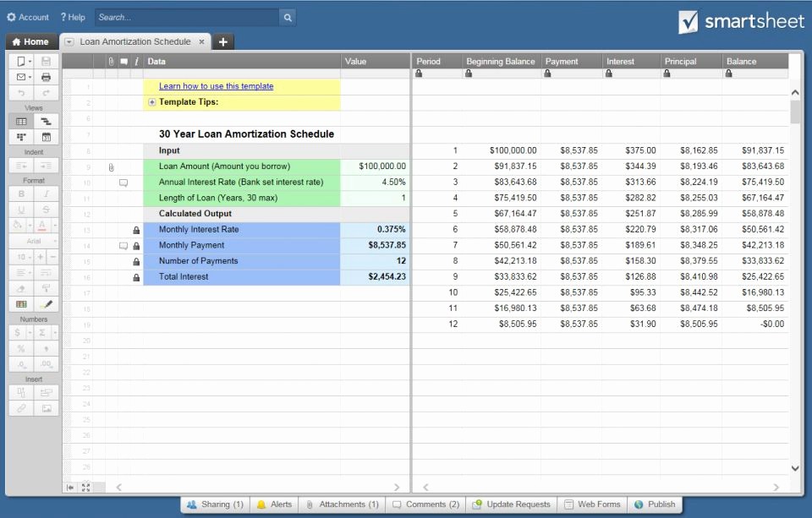
Task: Switch to Card view
Action: pos(21,137)
